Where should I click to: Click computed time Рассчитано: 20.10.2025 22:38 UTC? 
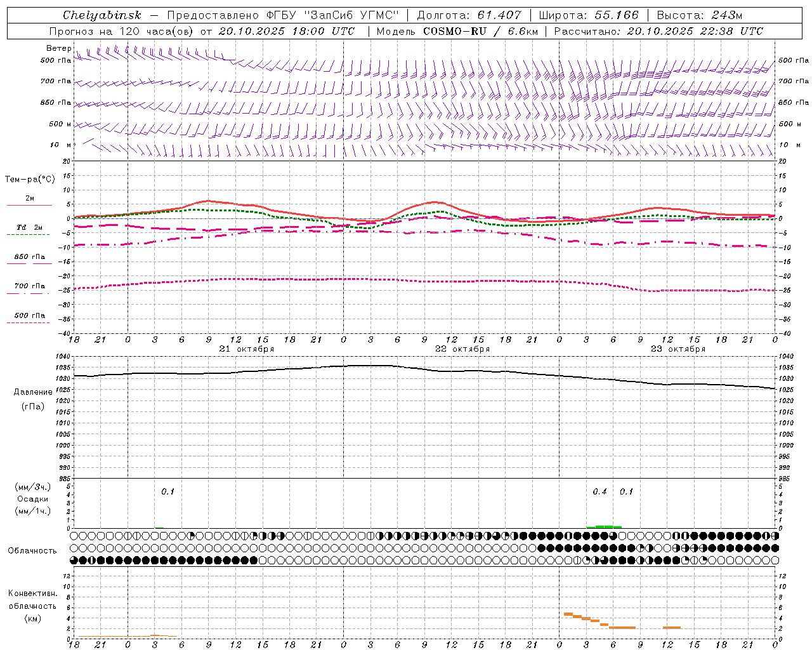tap(658, 31)
